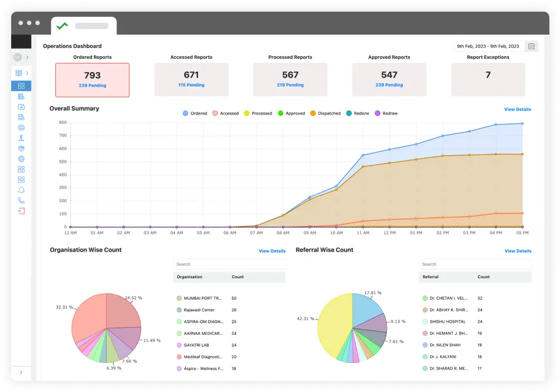Select the report verification icon in sidebar
The height and width of the screenshot is (392, 560).
pos(22,117)
